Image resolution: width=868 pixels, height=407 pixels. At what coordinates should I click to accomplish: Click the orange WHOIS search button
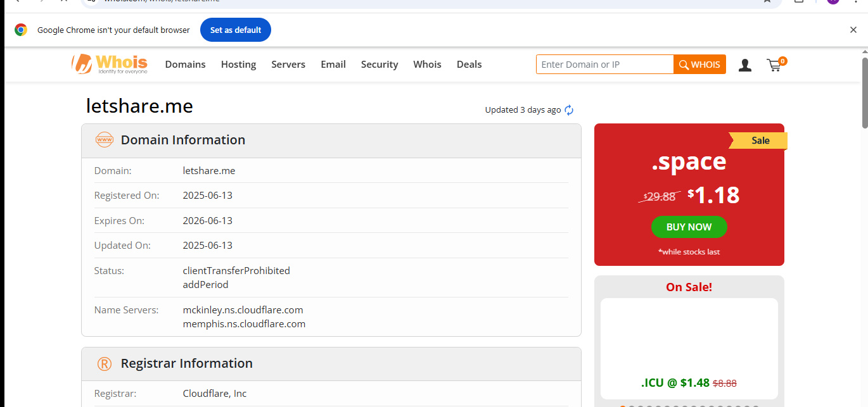tap(699, 65)
